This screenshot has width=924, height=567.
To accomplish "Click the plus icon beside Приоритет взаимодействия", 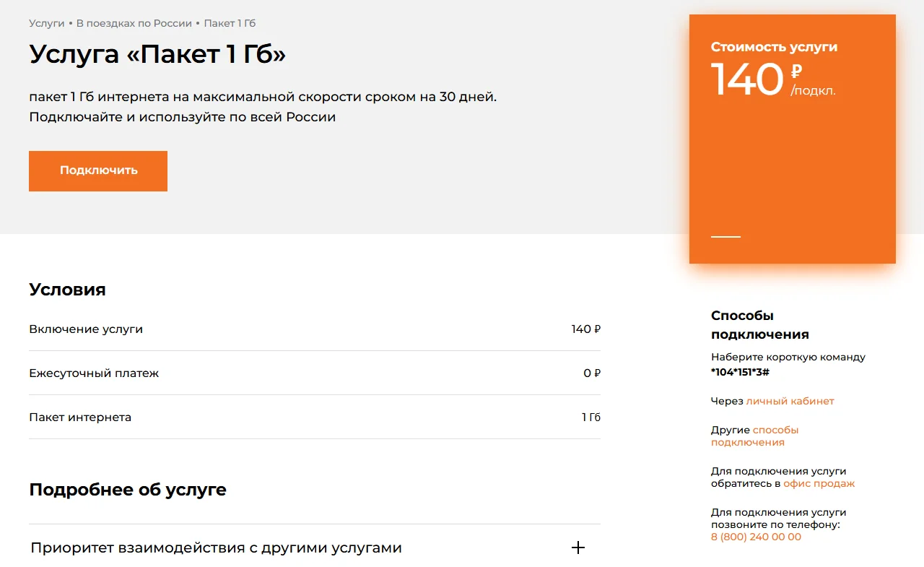I will pyautogui.click(x=577, y=547).
